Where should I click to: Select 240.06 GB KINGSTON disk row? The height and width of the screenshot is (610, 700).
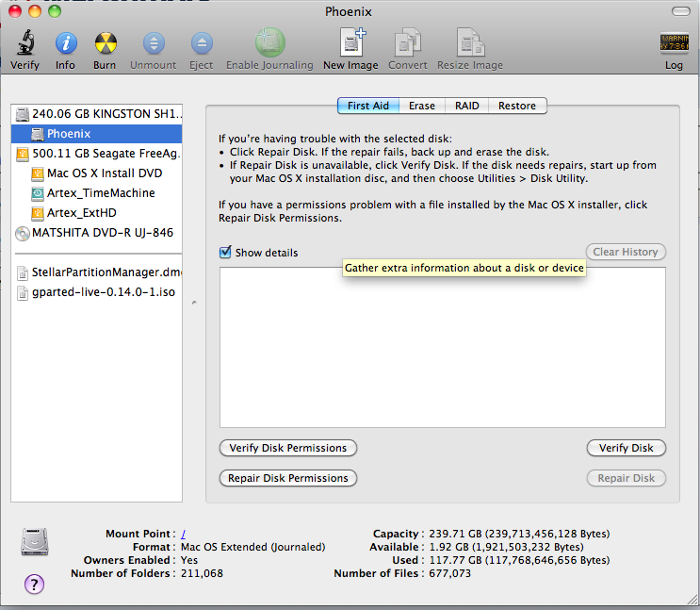[96, 114]
